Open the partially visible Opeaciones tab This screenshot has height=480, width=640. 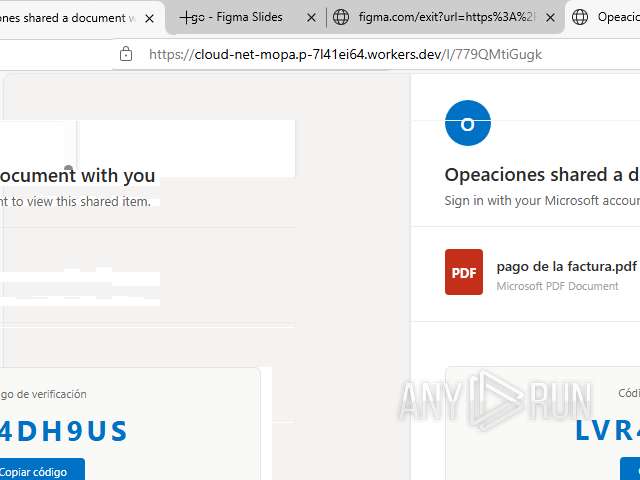604,18
